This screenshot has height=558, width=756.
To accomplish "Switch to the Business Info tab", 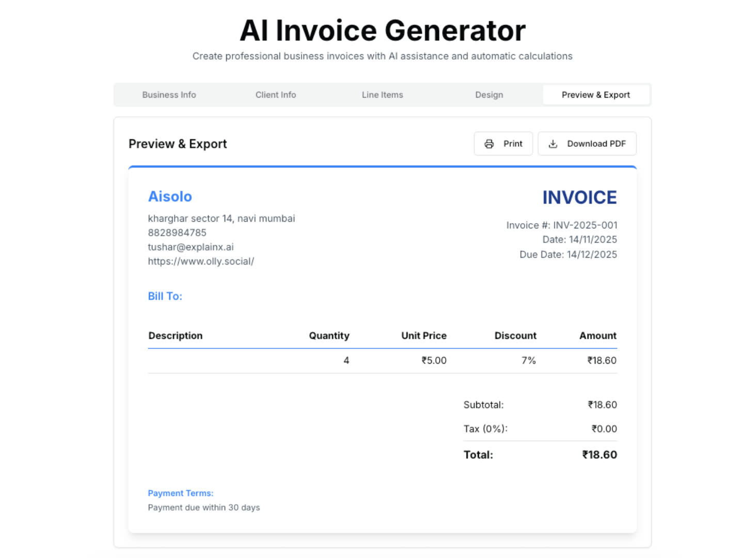I will [169, 95].
